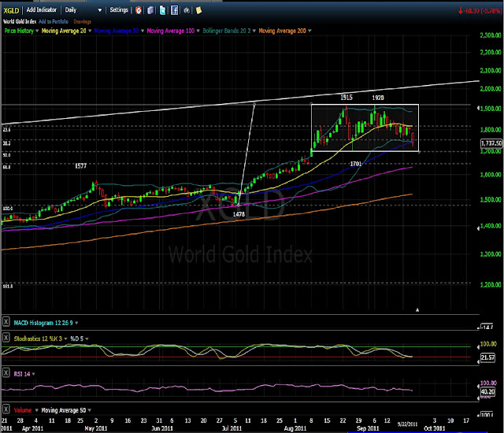This screenshot has width=504, height=433.
Task: Click the 1915 peak price annotation
Action: pos(346,98)
